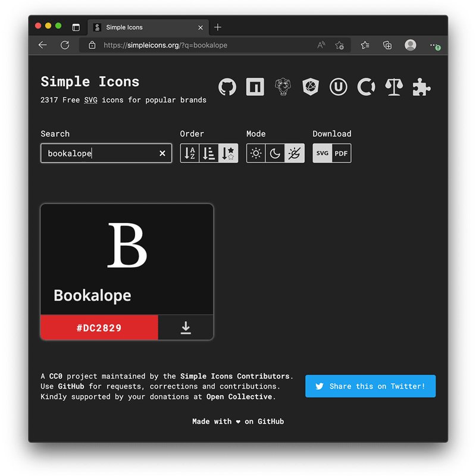476x476 pixels.
Task: Open the GitHub repository icon
Action: tap(227, 87)
